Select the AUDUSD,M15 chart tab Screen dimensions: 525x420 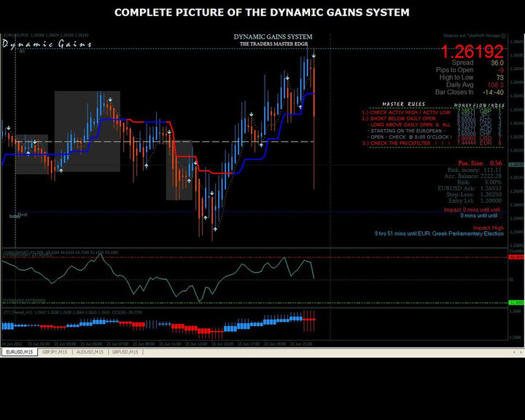coord(90,352)
